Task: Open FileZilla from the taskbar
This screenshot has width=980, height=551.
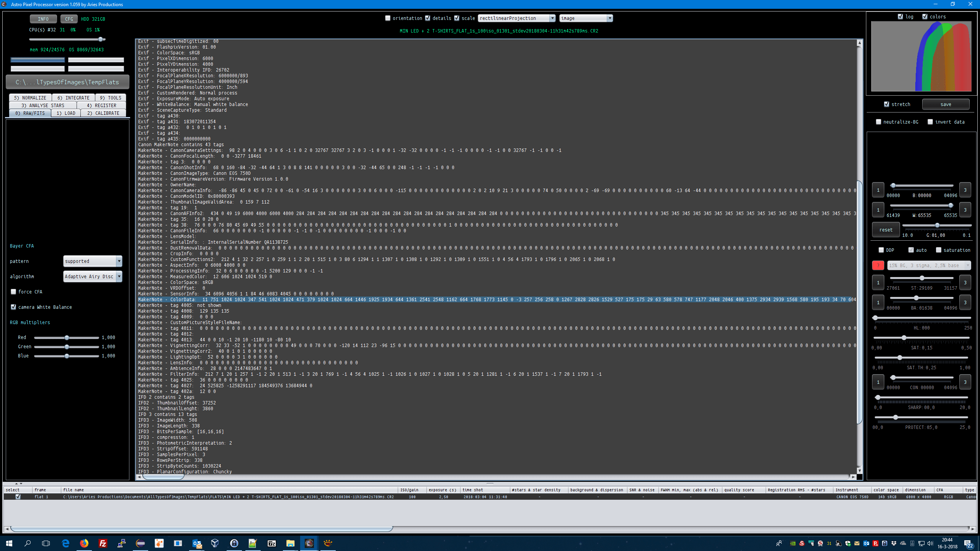Action: pos(103,543)
